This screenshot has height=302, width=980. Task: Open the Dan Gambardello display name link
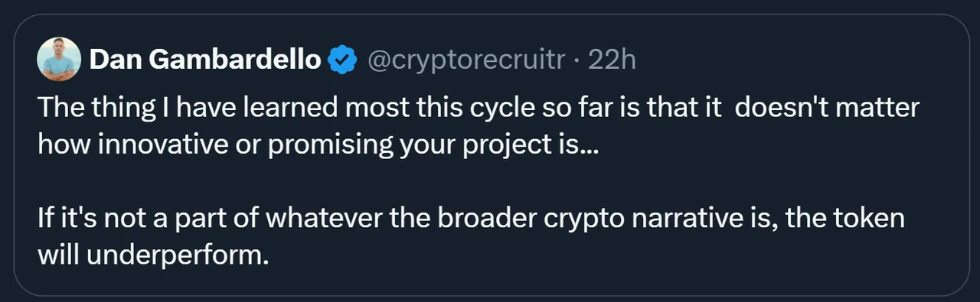click(205, 60)
